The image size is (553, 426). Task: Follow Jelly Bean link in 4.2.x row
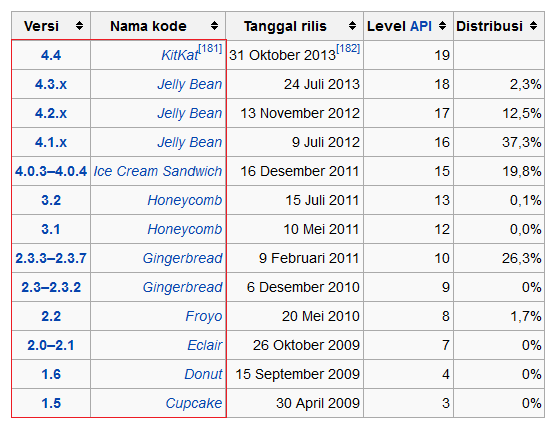pyautogui.click(x=190, y=113)
